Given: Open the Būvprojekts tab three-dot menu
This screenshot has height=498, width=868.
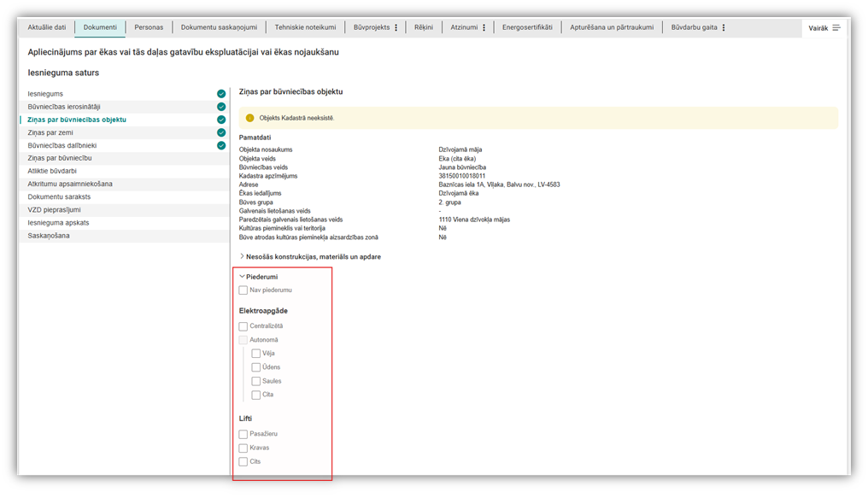Looking at the screenshot, I should click(x=396, y=27).
